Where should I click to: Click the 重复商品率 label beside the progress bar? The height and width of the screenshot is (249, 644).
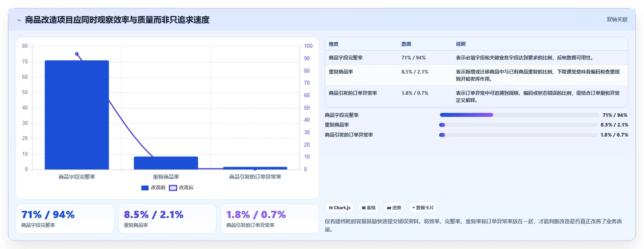pyautogui.click(x=337, y=125)
